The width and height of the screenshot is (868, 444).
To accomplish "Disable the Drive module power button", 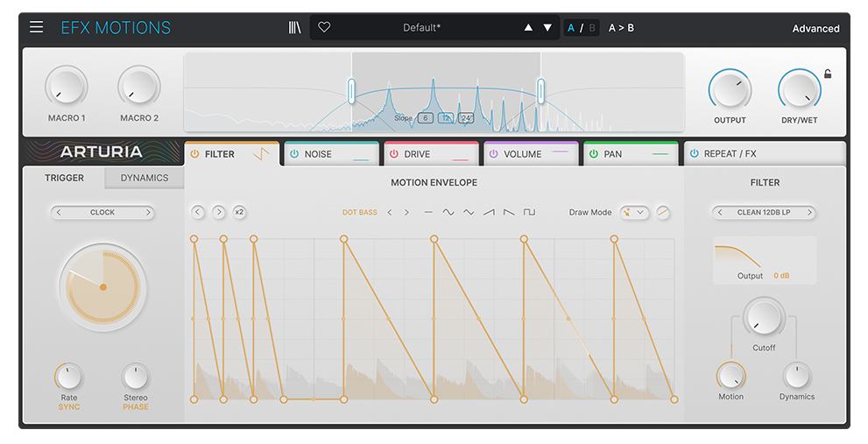I will [x=394, y=154].
